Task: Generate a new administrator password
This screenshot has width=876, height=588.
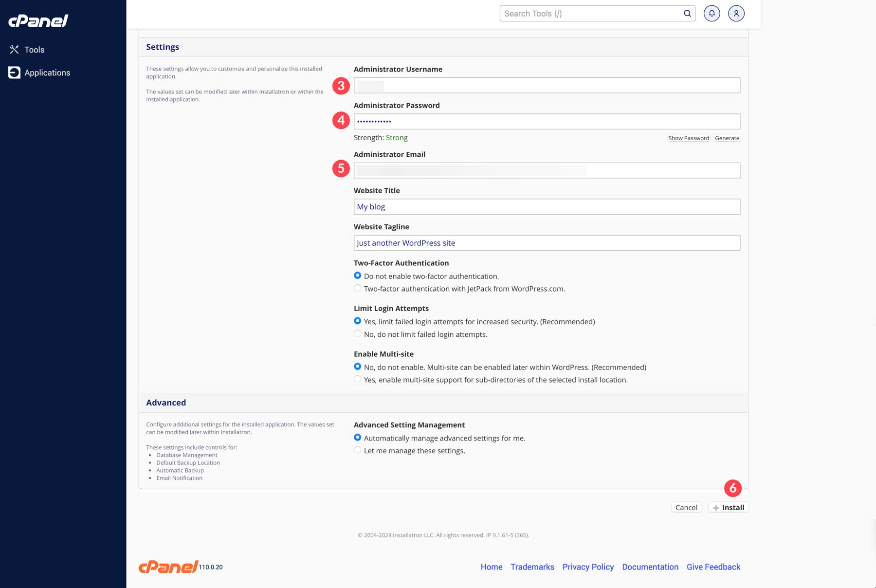Action: [x=727, y=138]
